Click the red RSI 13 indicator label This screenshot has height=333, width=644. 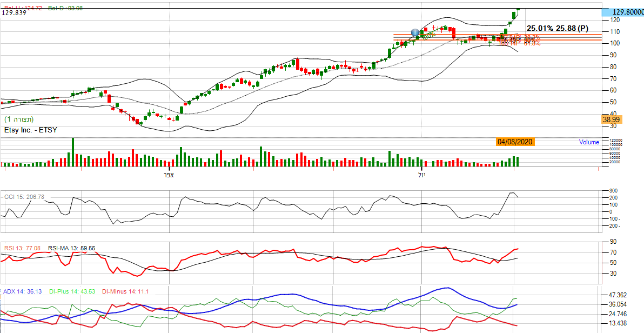click(x=22, y=248)
